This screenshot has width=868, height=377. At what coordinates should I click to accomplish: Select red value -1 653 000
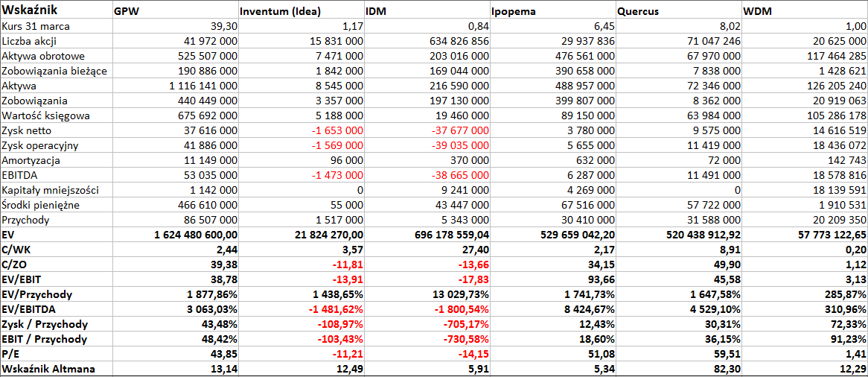tap(337, 131)
